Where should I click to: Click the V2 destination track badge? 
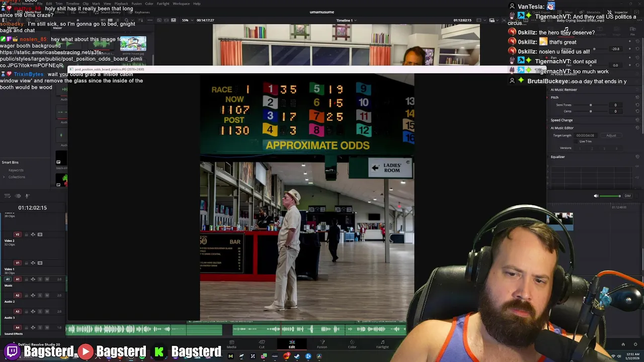click(x=18, y=234)
